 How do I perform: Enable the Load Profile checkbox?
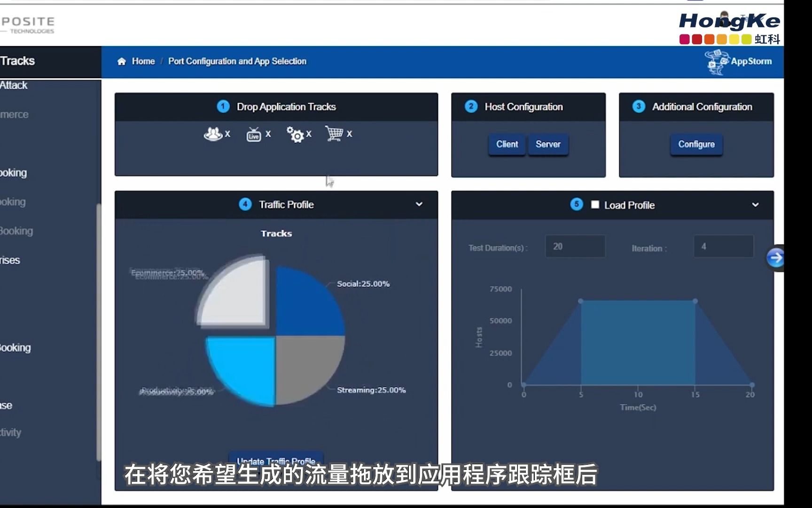[x=595, y=205]
